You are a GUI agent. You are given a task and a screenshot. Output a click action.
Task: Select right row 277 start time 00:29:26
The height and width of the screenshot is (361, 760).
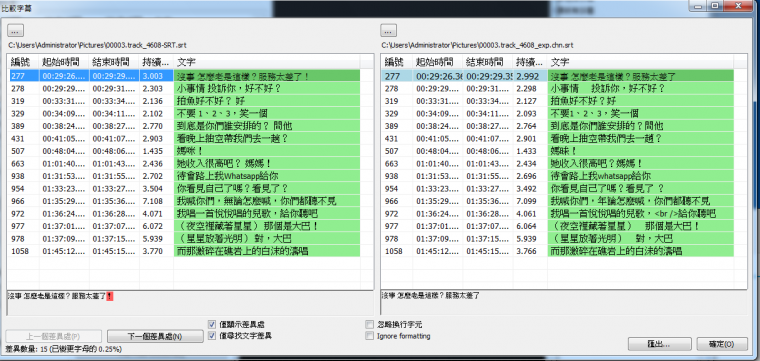tap(439, 76)
